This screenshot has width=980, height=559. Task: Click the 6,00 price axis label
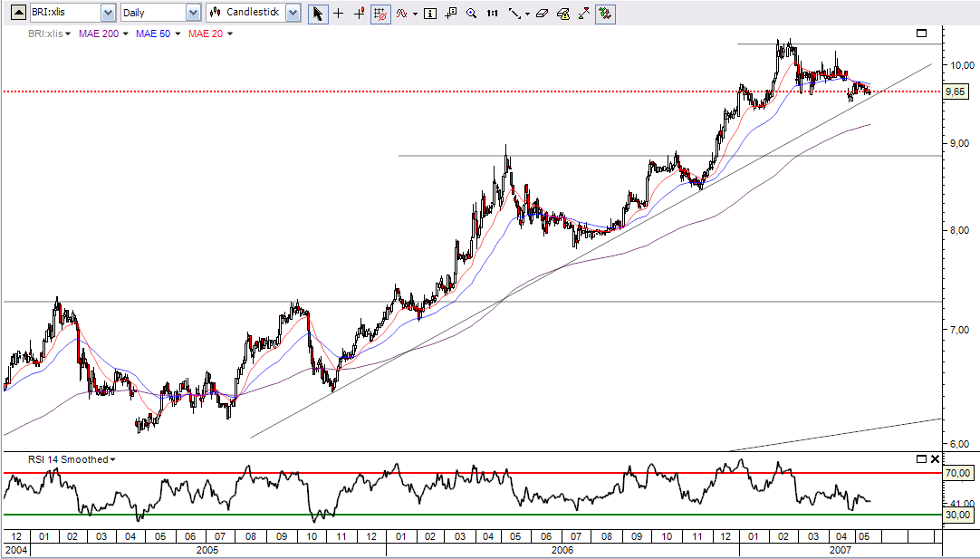[959, 444]
